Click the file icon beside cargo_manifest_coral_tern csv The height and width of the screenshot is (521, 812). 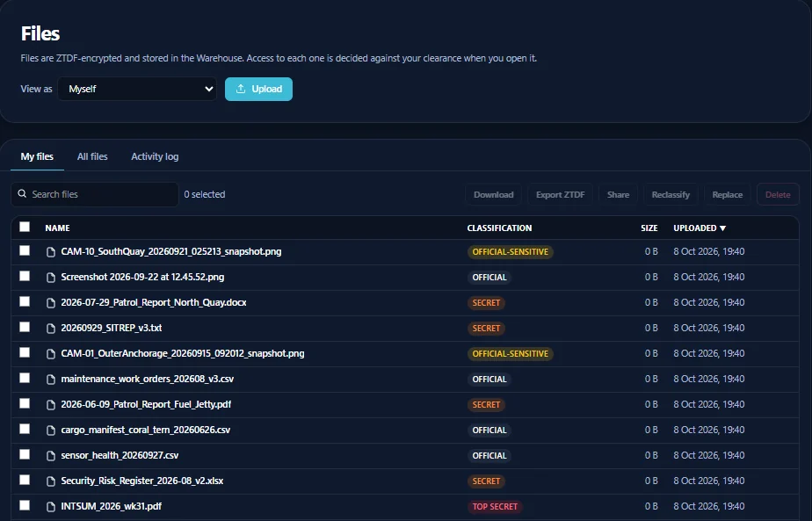tap(51, 430)
